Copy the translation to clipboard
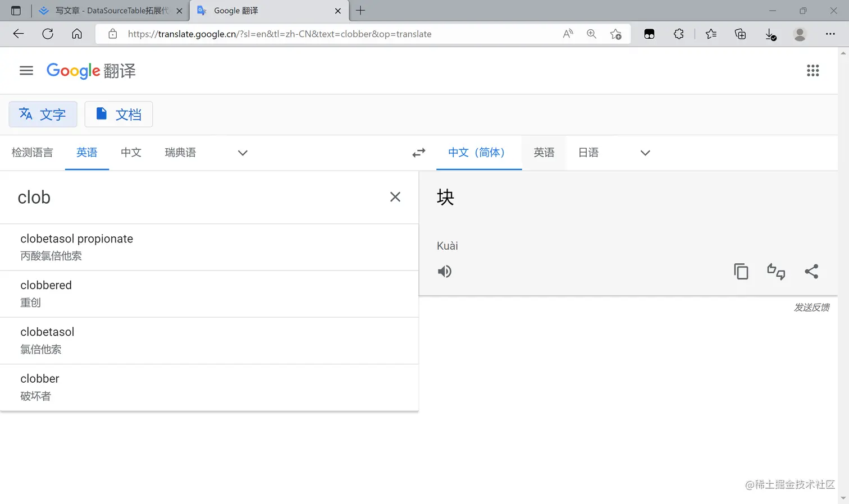The height and width of the screenshot is (504, 849). 741,272
